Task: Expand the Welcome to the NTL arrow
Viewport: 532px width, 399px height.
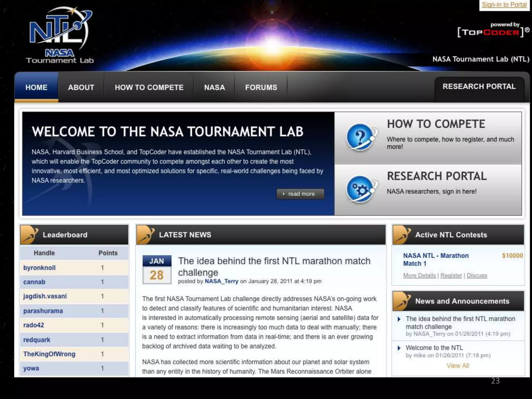Action: tap(399, 348)
